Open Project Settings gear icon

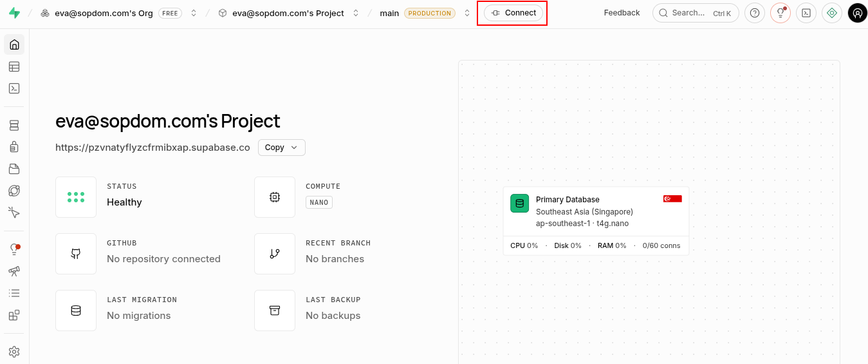14,352
